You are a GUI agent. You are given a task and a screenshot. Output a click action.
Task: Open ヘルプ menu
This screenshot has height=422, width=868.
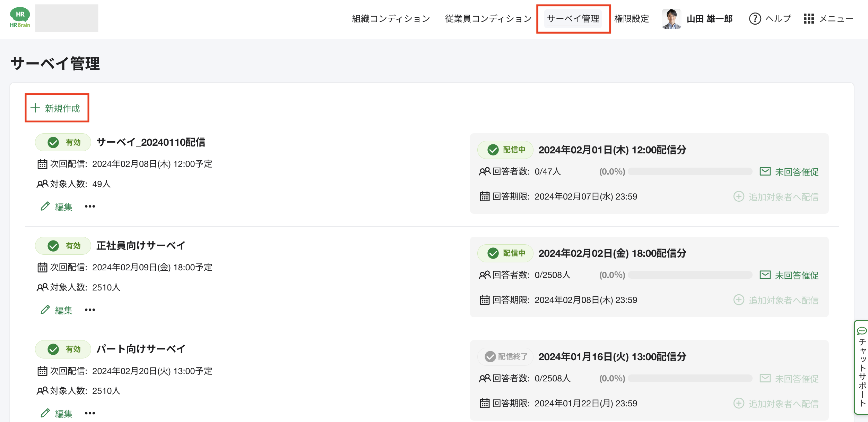tap(778, 19)
